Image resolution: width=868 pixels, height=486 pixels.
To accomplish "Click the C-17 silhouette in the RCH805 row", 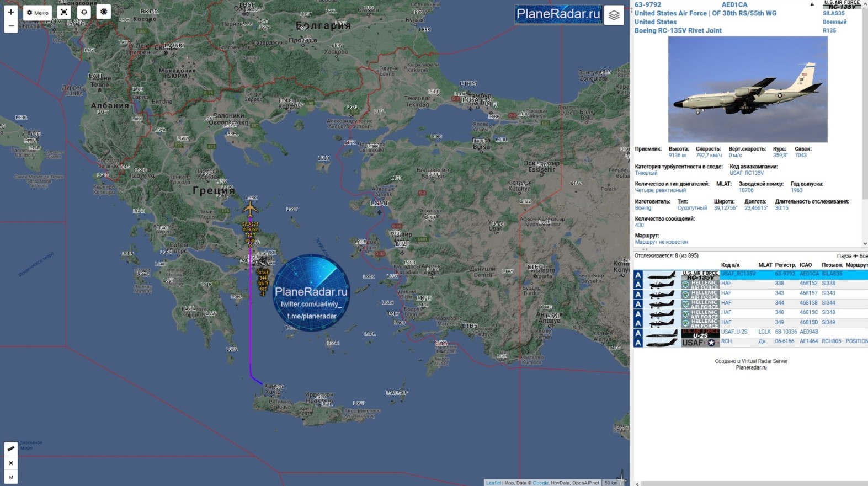I will (x=662, y=343).
